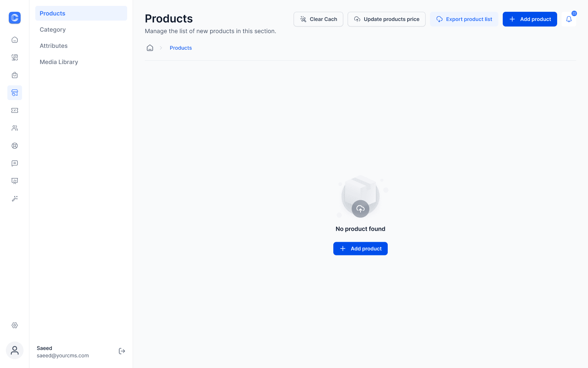
Task: Open the users people icon
Action: [15, 128]
